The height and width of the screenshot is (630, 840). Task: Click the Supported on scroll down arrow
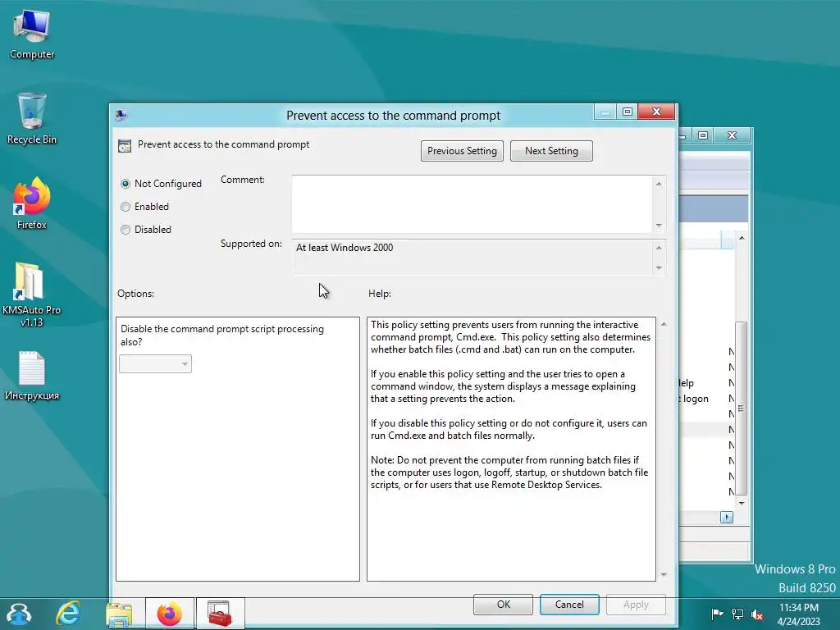click(659, 268)
